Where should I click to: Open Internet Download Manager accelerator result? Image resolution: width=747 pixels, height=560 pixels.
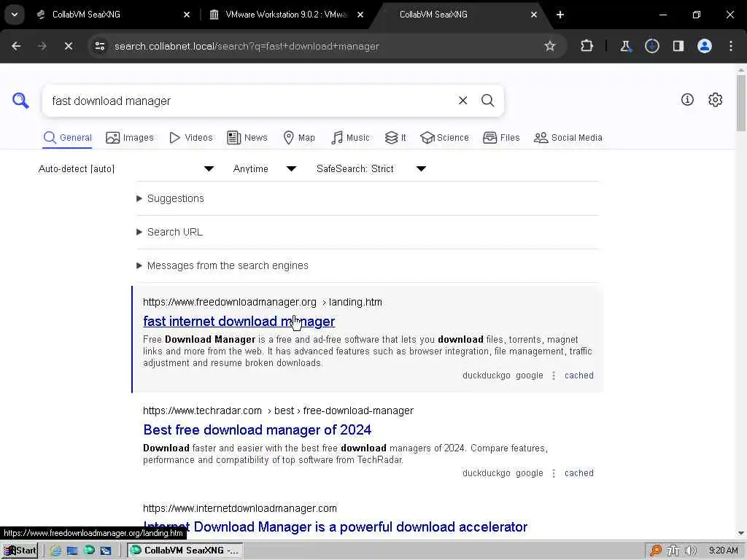(336, 527)
